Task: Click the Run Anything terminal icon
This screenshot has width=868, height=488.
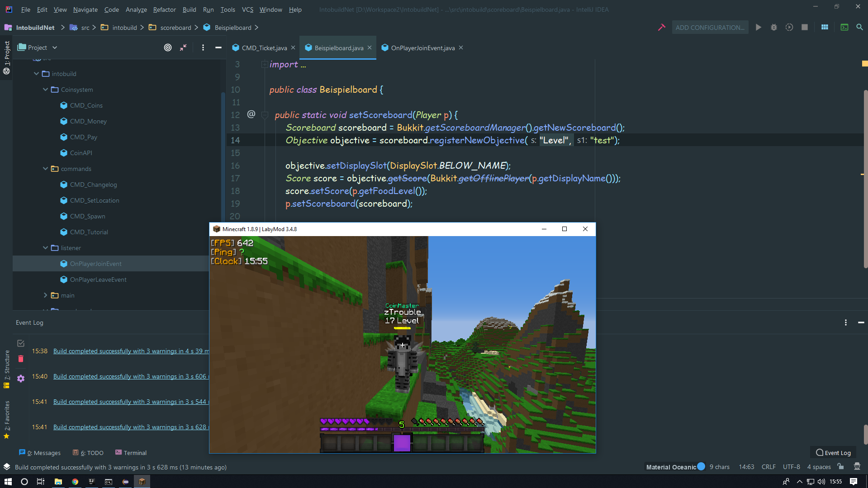Action: click(x=844, y=27)
